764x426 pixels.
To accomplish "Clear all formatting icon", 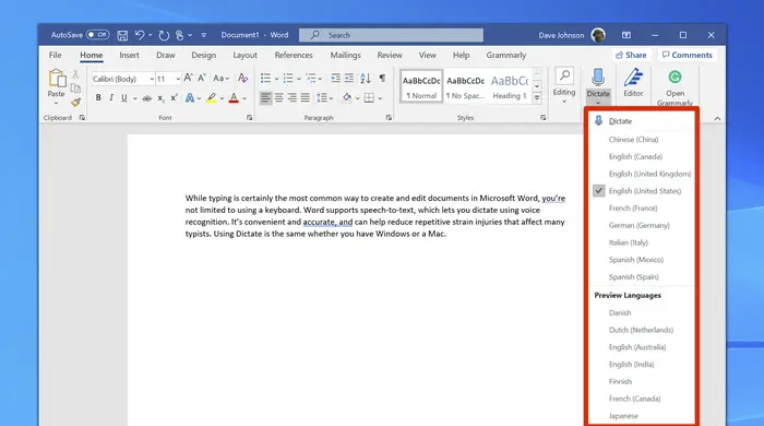I will coord(243,78).
